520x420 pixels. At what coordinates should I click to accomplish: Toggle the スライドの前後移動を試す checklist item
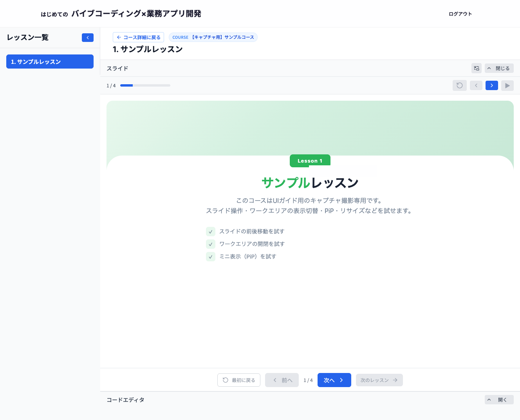click(x=211, y=232)
